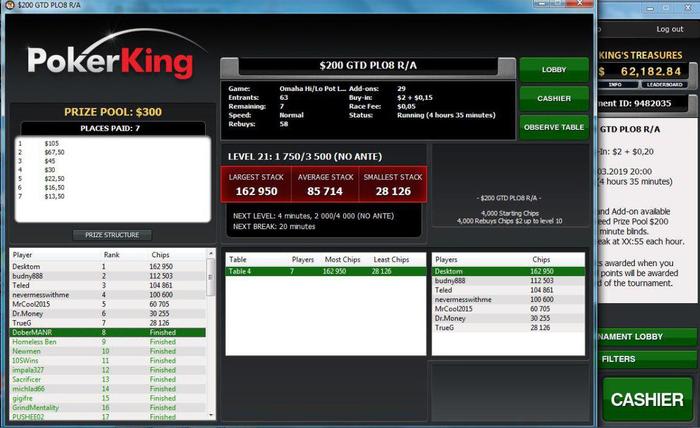The height and width of the screenshot is (428, 700).
Task: Click the Largest Stack 162 950 box
Action: click(x=256, y=184)
